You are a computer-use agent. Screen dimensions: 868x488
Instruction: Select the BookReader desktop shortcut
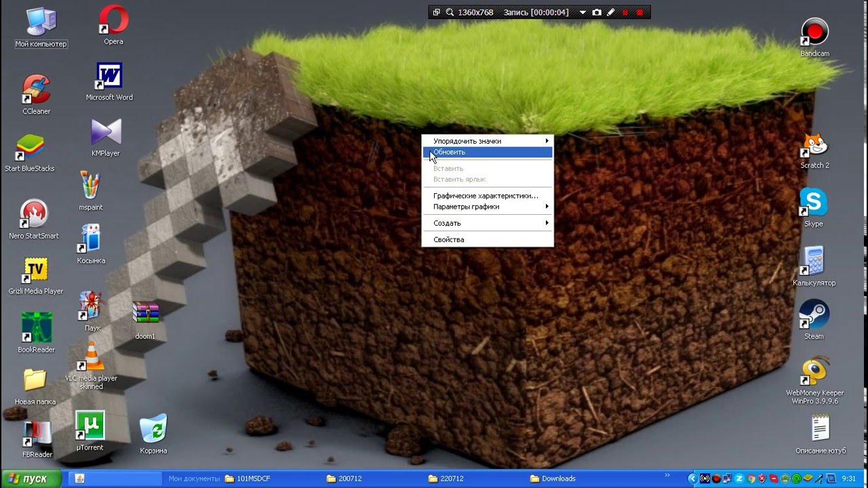point(37,333)
